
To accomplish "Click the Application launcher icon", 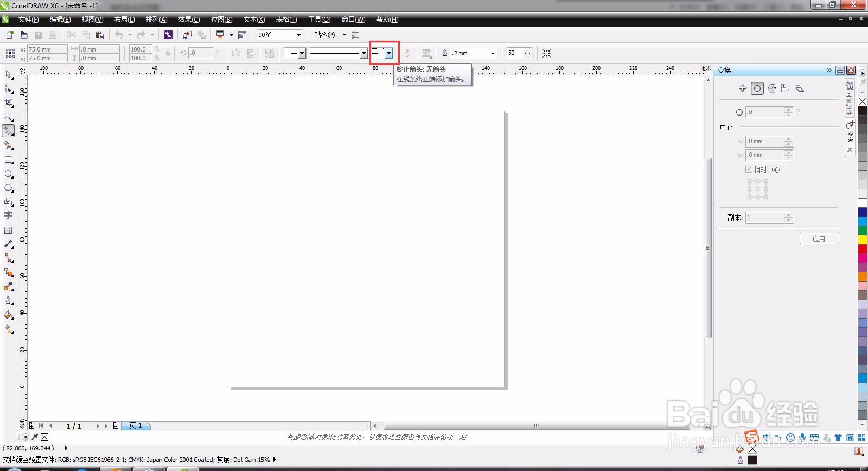I will coord(220,35).
